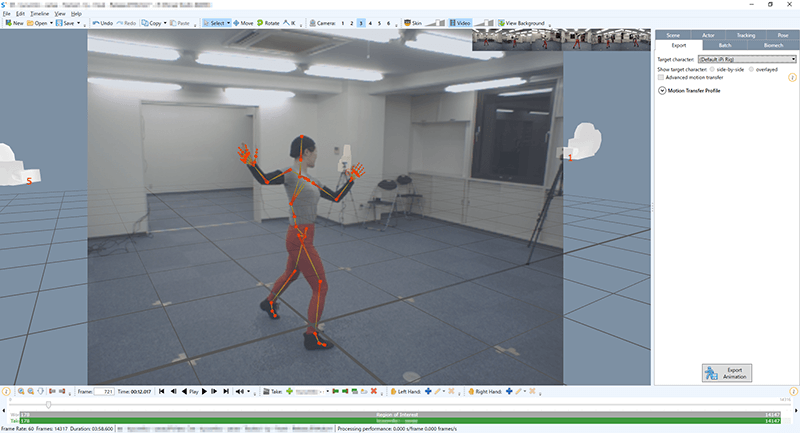Click the info icon in Export panel

point(792,77)
